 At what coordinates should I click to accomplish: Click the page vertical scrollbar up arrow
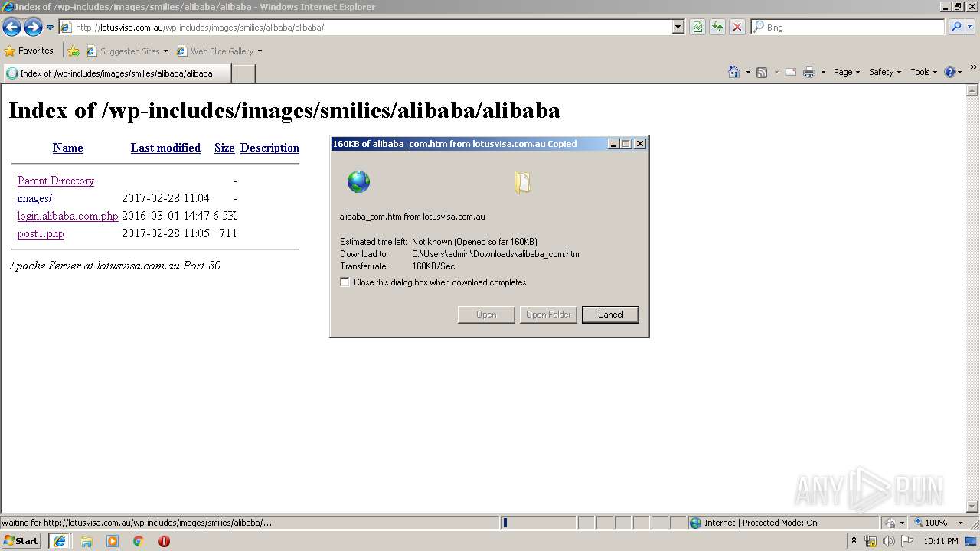pos(973,90)
